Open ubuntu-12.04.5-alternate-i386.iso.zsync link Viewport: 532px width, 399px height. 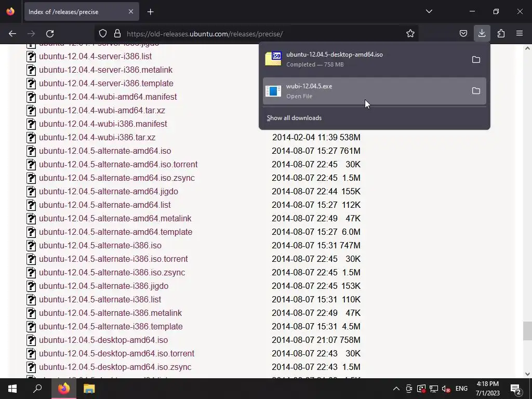(x=112, y=272)
